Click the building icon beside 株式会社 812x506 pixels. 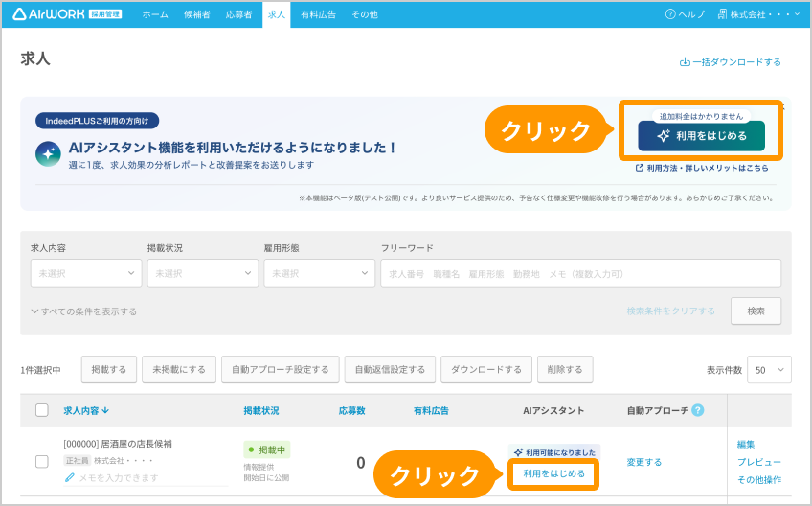pyautogui.click(x=722, y=14)
